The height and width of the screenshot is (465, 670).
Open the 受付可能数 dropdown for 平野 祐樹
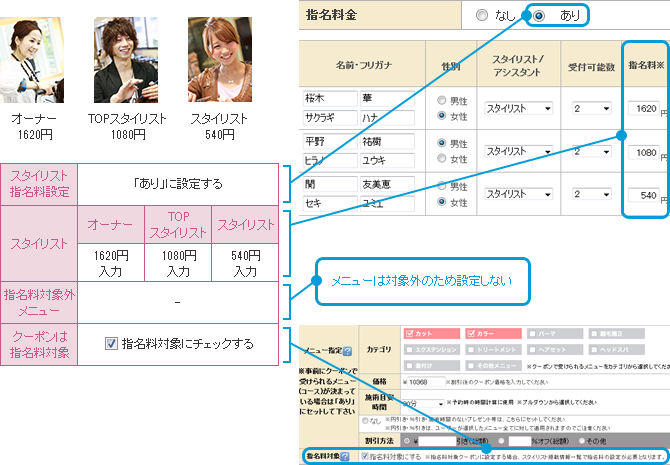tap(591, 151)
